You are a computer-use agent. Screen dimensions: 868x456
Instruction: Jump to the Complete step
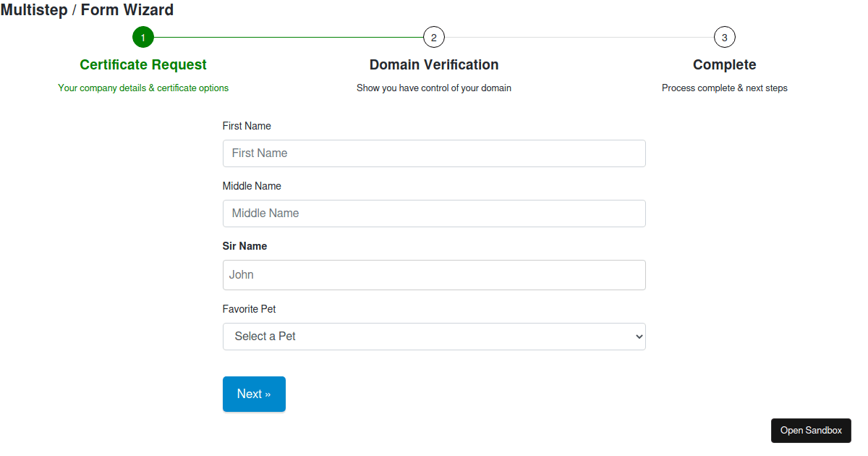coord(724,64)
